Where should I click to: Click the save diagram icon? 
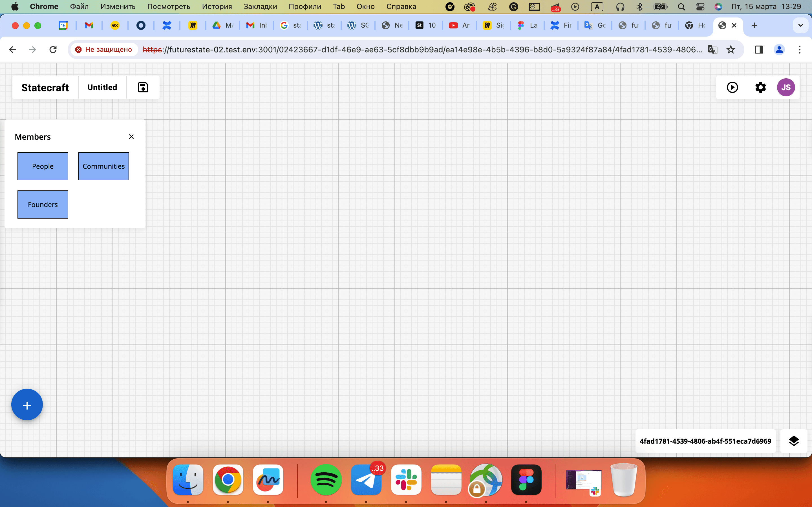coord(143,87)
